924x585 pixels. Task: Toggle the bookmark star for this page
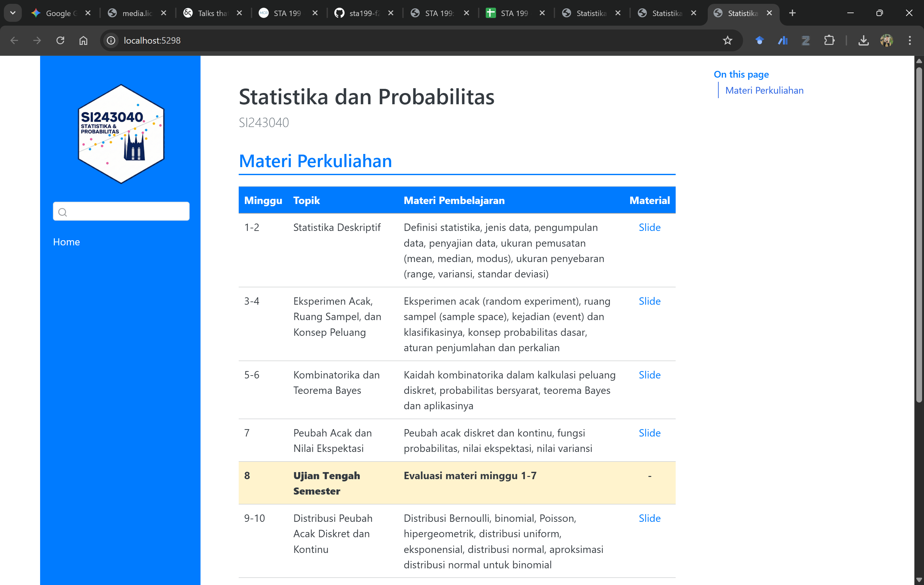pos(728,40)
